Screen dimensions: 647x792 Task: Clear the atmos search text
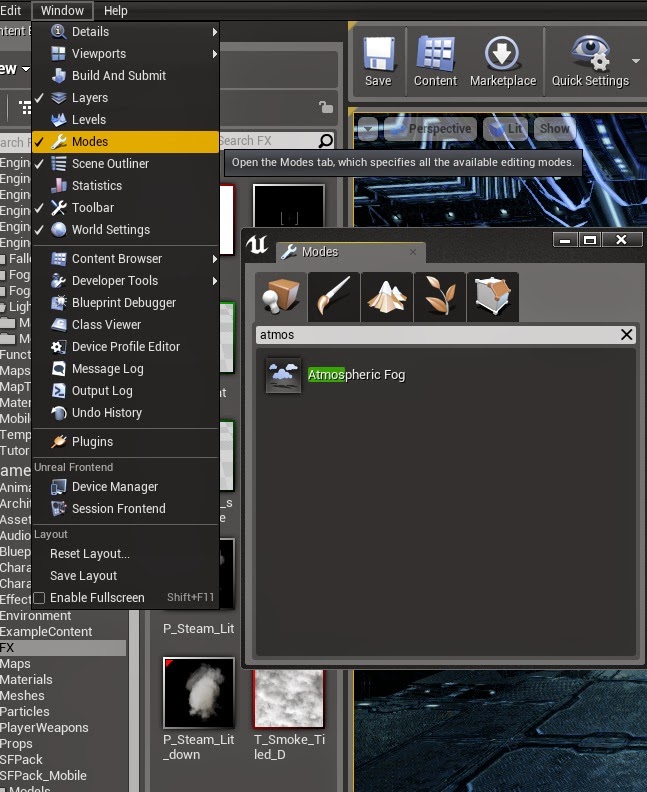point(626,335)
